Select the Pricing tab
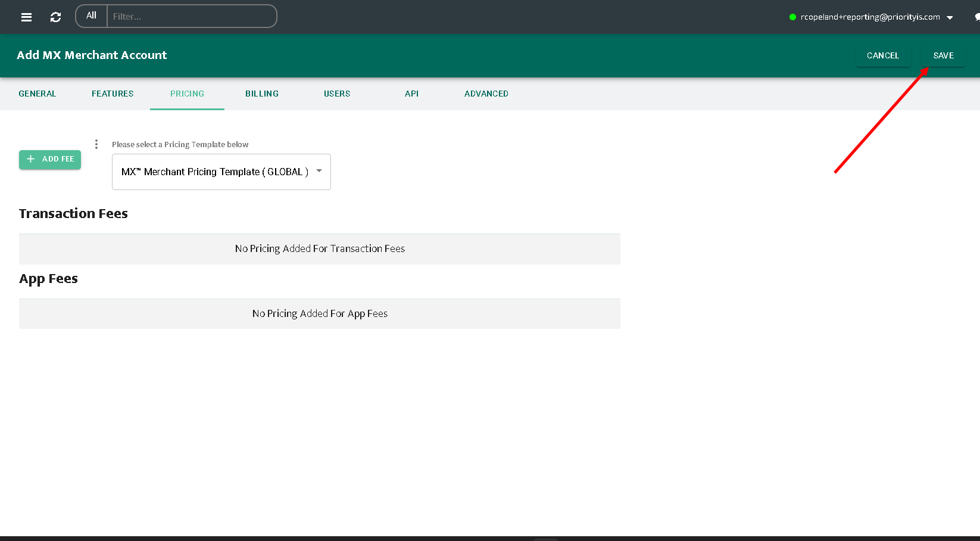980x541 pixels. click(187, 94)
